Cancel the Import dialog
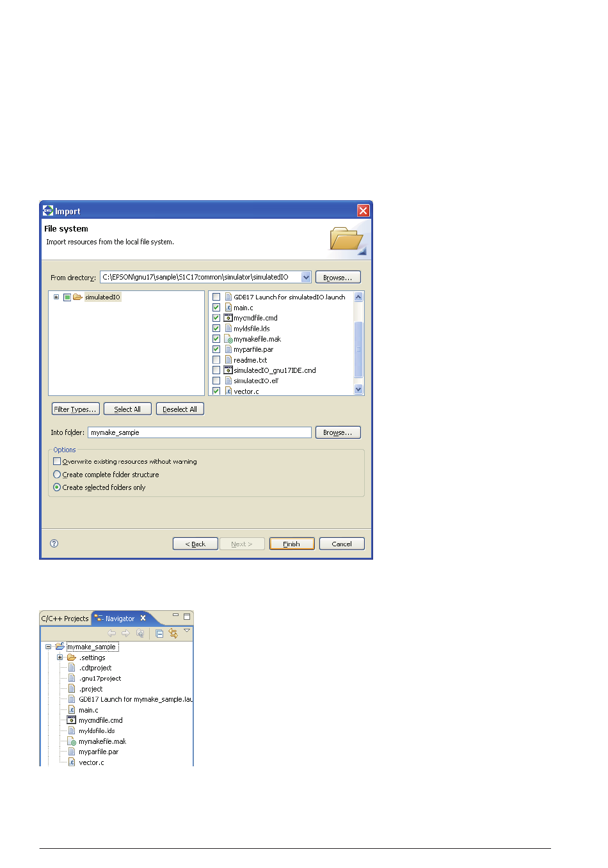The image size is (608, 868). coord(342,544)
